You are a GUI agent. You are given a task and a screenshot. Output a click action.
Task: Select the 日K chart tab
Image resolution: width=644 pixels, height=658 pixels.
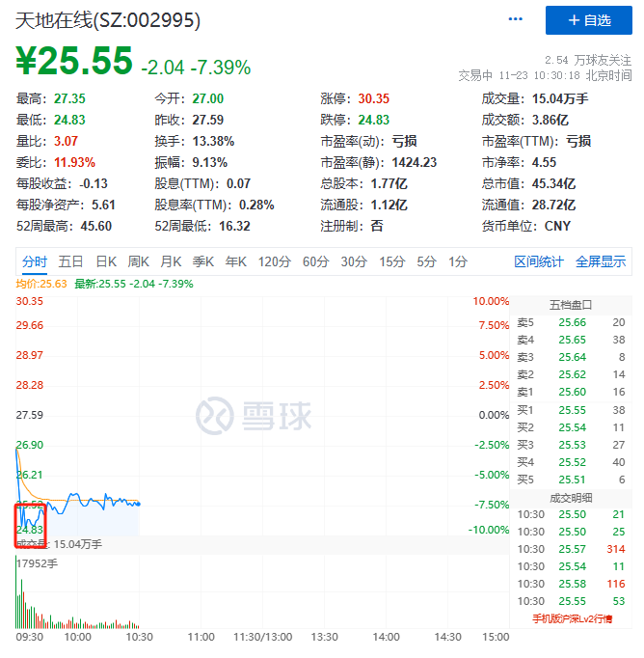click(x=106, y=261)
